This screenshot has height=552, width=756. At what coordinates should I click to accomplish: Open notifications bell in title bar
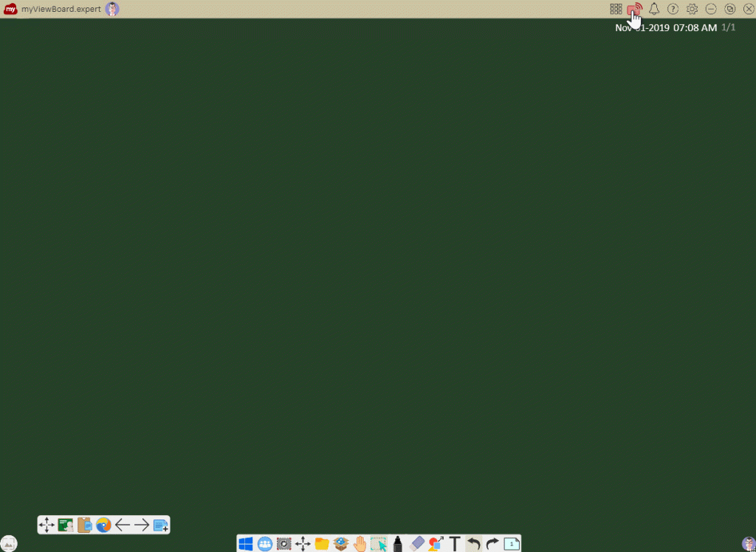(x=654, y=9)
